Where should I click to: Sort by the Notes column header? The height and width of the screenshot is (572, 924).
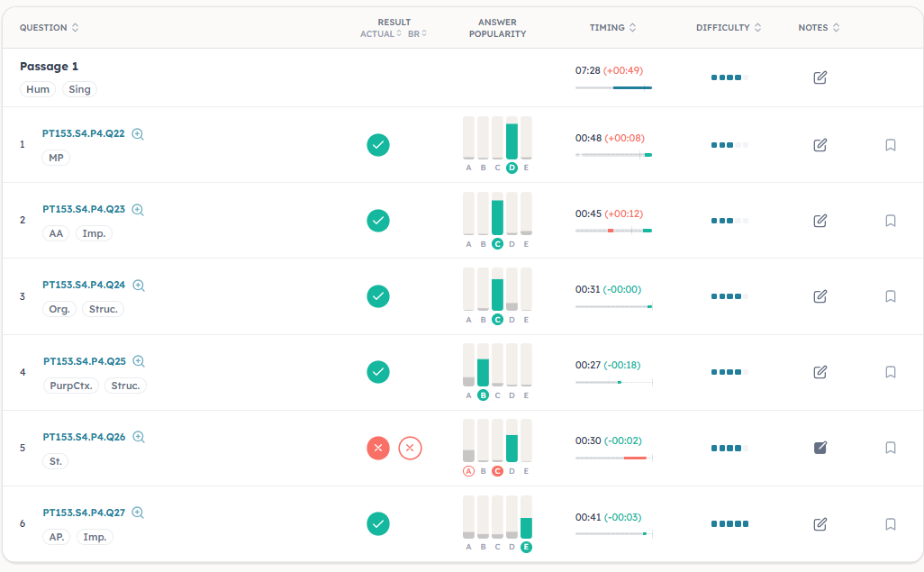[x=819, y=28]
